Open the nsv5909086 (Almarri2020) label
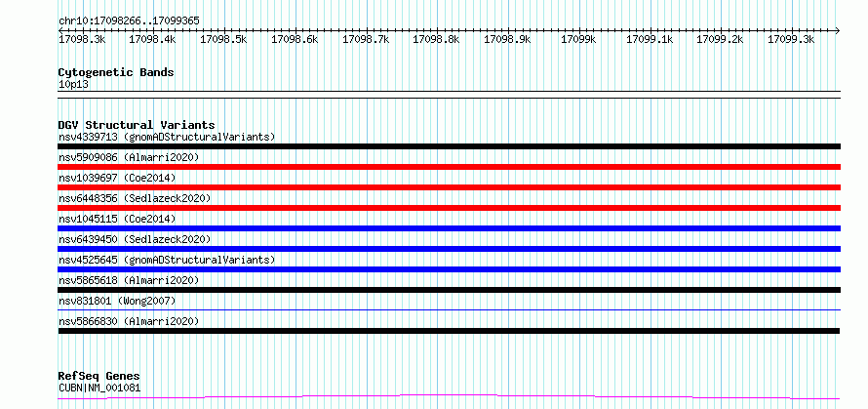The width and height of the screenshot is (868, 409). tap(129, 157)
